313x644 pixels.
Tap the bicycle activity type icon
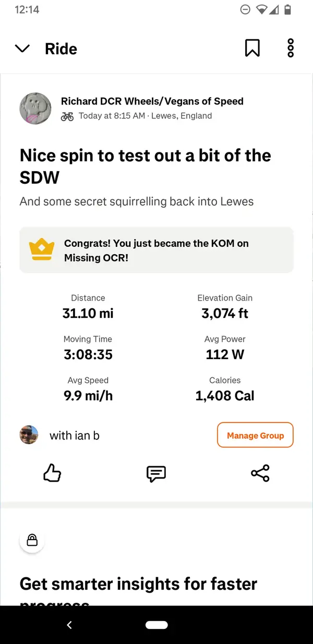click(67, 116)
